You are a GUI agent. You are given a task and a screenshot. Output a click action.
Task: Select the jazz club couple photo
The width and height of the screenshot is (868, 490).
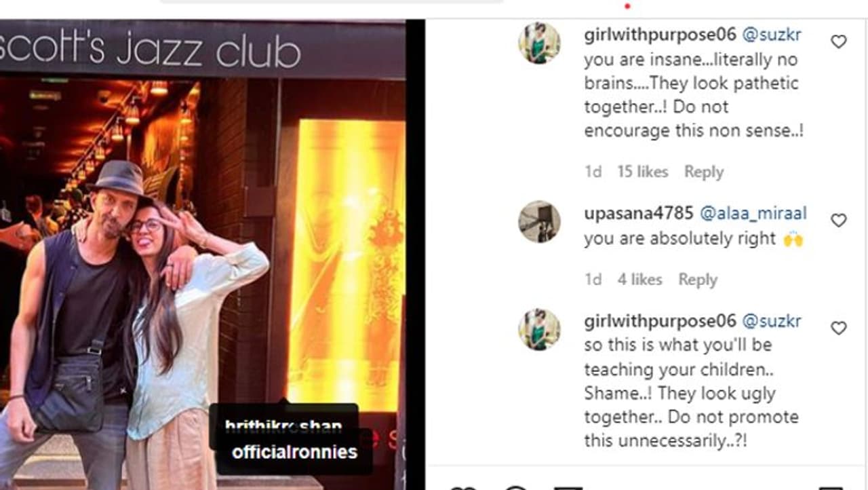point(203,255)
